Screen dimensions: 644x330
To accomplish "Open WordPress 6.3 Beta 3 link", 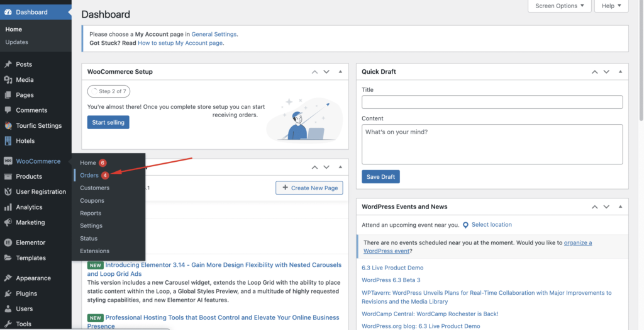I will [391, 280].
